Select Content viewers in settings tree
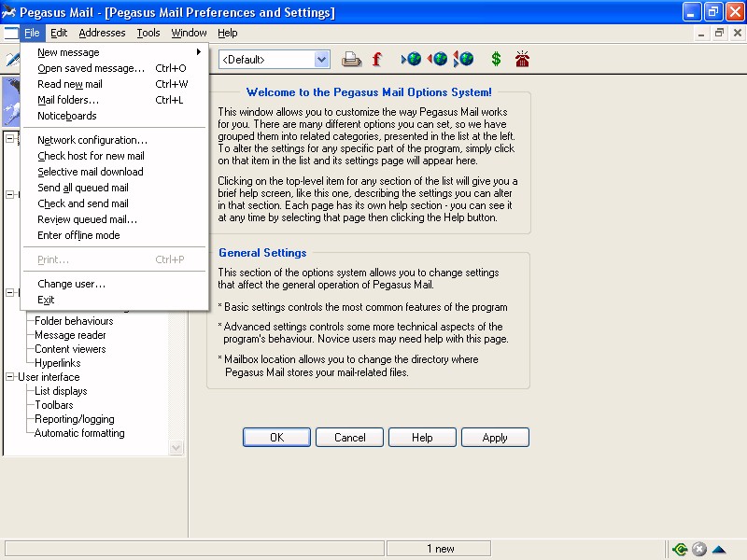Screen dimensions: 747x560 [x=71, y=349]
